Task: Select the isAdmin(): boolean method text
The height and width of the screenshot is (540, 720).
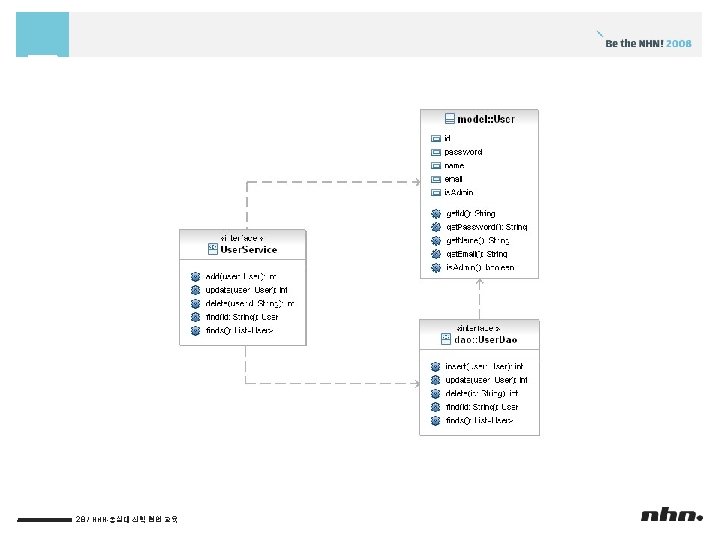Action: pyautogui.click(x=480, y=268)
